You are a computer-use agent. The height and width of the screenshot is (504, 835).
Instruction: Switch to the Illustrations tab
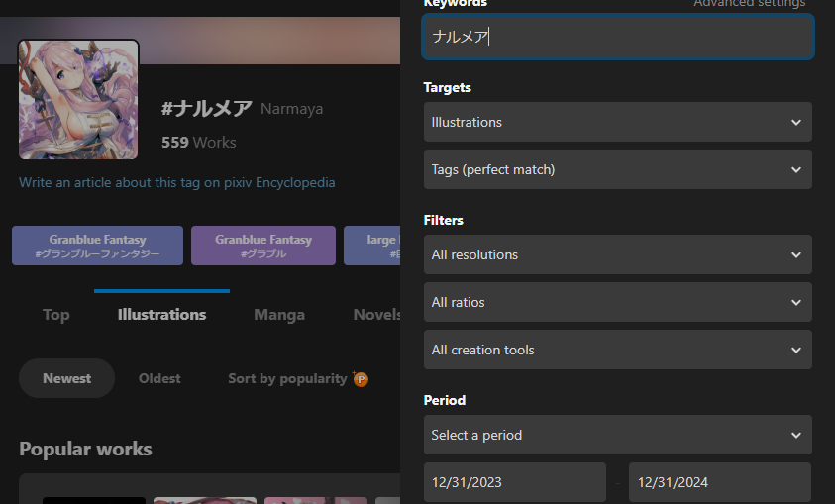click(161, 315)
